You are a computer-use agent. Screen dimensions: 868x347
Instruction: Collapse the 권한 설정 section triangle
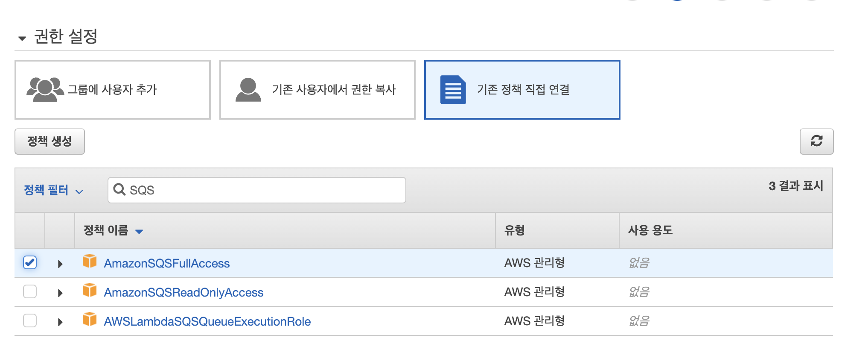coord(22,38)
